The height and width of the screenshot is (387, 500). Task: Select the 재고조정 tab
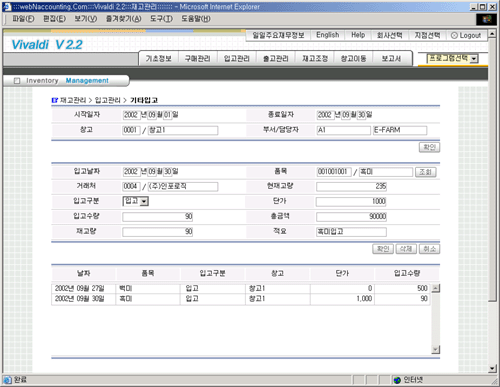click(315, 59)
